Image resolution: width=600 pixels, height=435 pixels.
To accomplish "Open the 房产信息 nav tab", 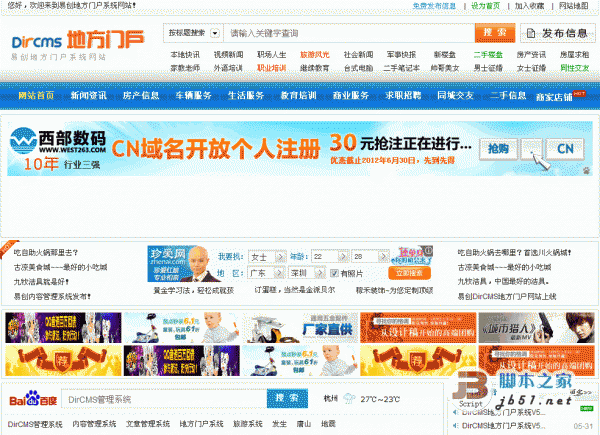I will 141,95.
